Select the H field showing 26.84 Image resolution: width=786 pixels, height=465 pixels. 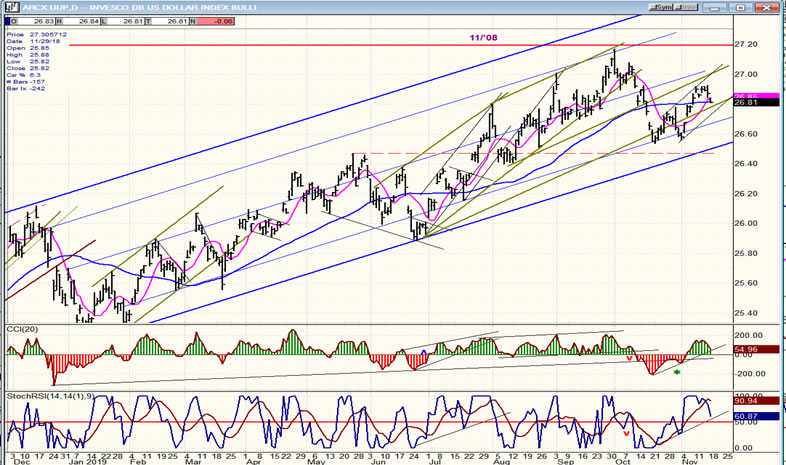tap(78, 21)
